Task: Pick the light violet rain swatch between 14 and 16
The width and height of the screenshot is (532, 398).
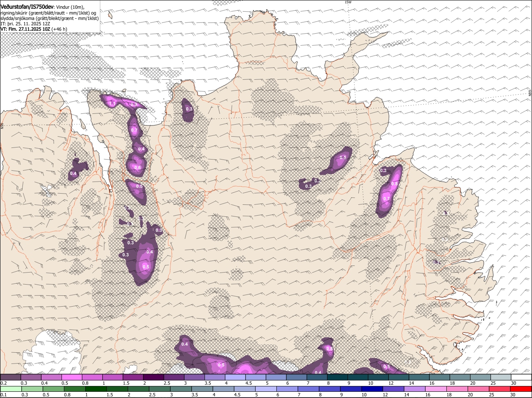Action: 415,389
